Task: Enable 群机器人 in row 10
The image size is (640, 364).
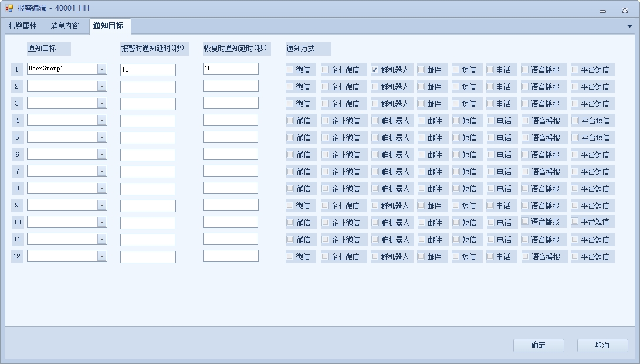Action: (x=375, y=223)
